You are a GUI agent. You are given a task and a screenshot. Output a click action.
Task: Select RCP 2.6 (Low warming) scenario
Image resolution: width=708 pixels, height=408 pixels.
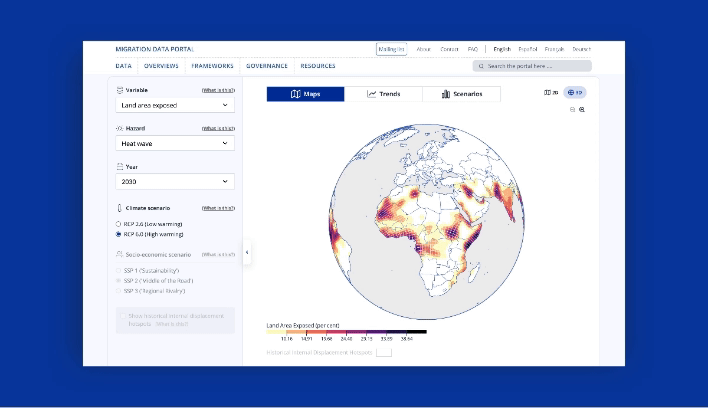coord(118,224)
